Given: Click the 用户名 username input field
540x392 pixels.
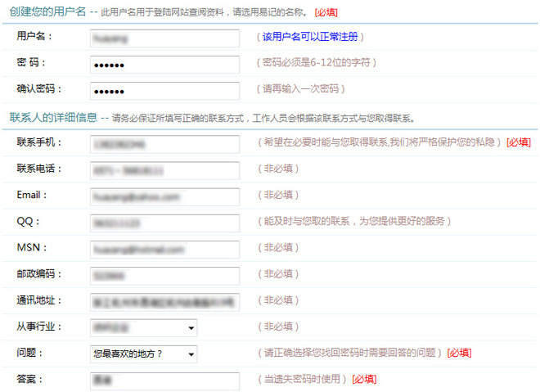Looking at the screenshot, I should [x=164, y=38].
